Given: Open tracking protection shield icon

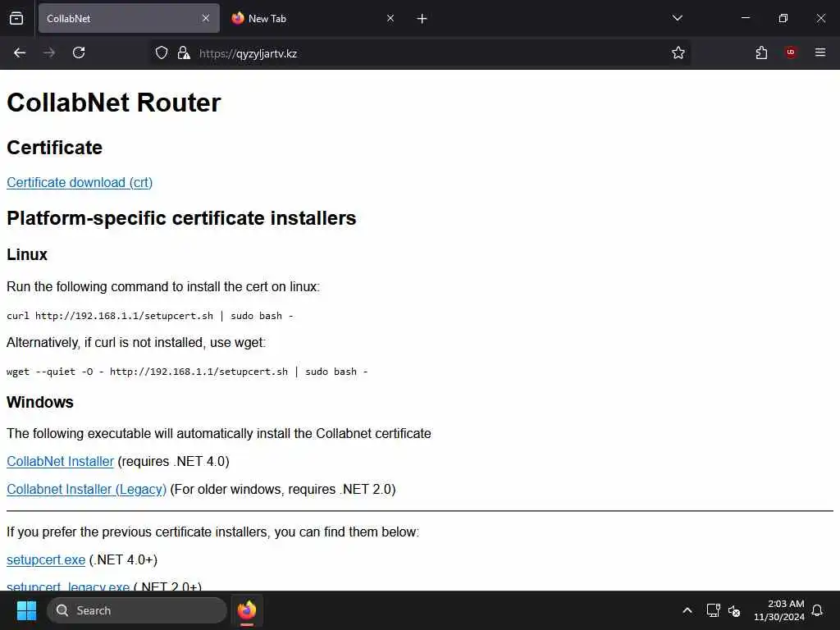Looking at the screenshot, I should click(162, 52).
